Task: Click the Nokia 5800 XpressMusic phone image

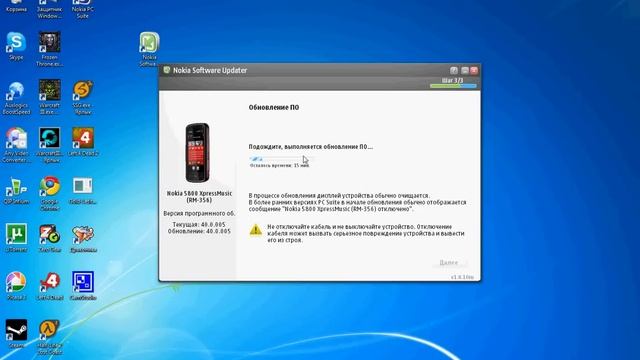Action: coord(198,152)
